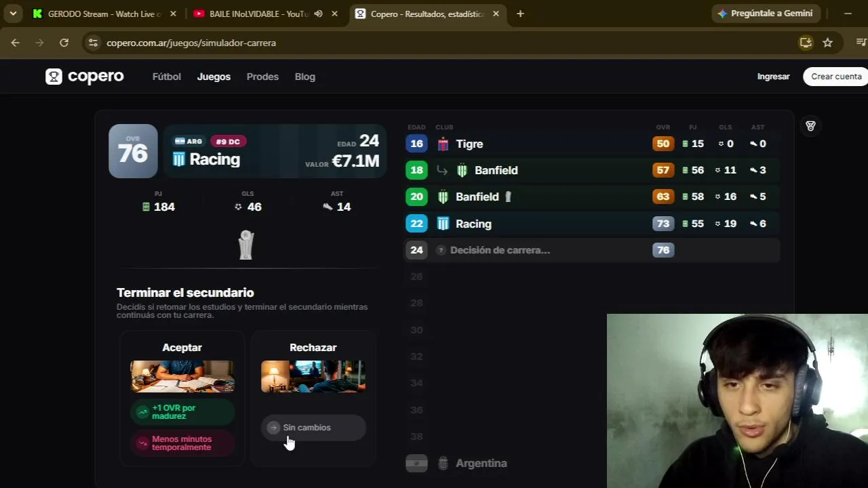
Task: Close the Copero tab
Action: (496, 14)
